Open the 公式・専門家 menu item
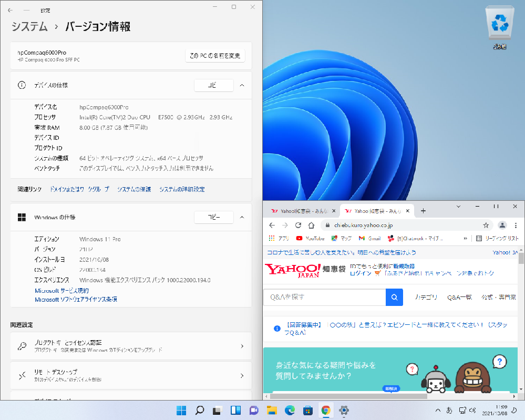525x420 pixels. (498, 297)
